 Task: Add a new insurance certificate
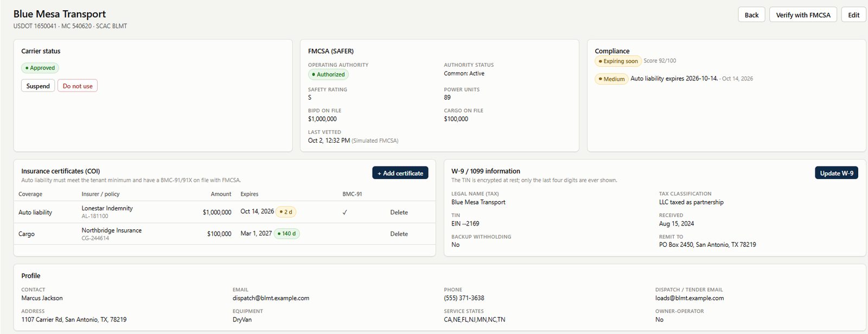pyautogui.click(x=400, y=173)
